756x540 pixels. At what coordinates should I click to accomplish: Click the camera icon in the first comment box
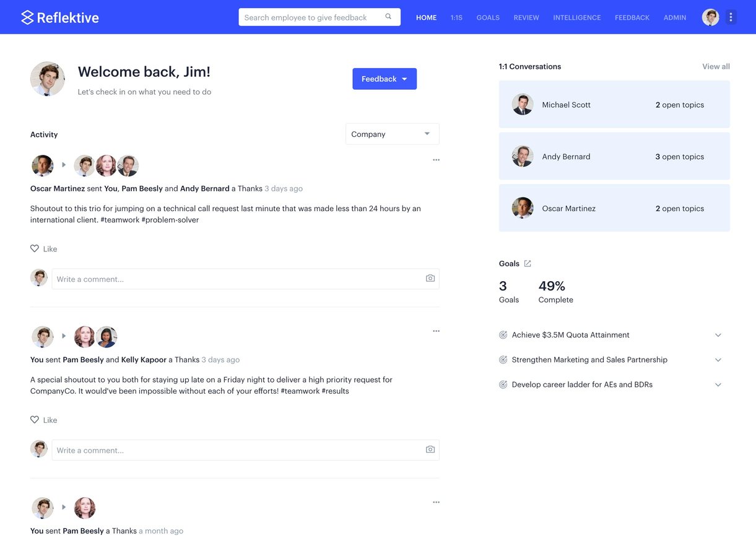pyautogui.click(x=430, y=278)
